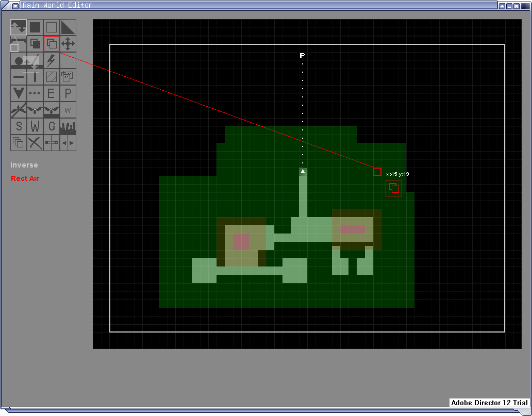Select the X delete tool
This screenshot has height=416, width=532.
35,143
